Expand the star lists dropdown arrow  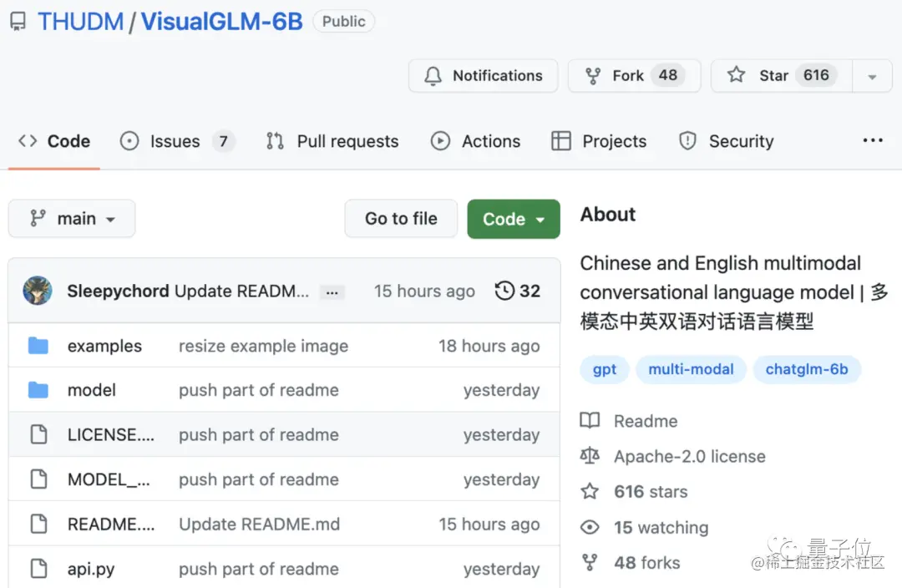pos(872,76)
